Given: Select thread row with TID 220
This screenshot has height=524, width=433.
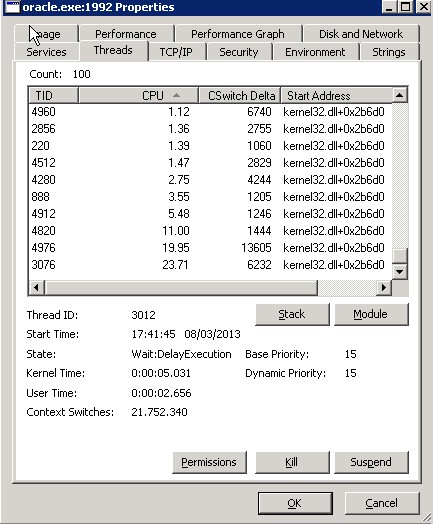Looking at the screenshot, I should (x=210, y=146).
